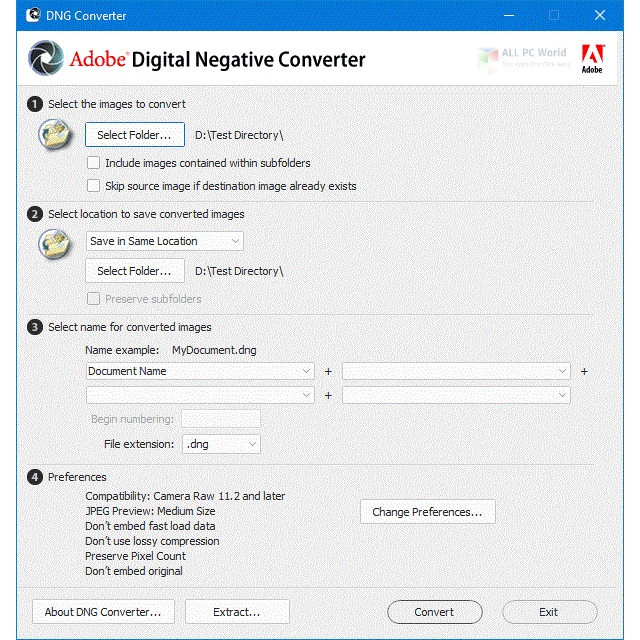Click 'Compatibility: Camera Raw 11.2 and later'
640x640 pixels.
pos(185,496)
